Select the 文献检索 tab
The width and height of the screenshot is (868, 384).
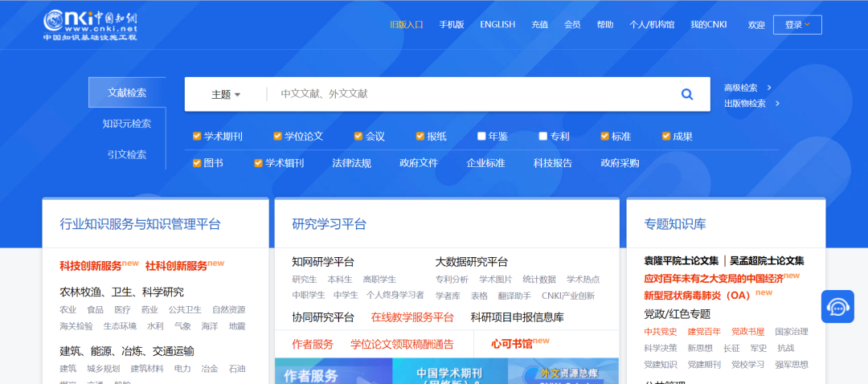pos(127,92)
